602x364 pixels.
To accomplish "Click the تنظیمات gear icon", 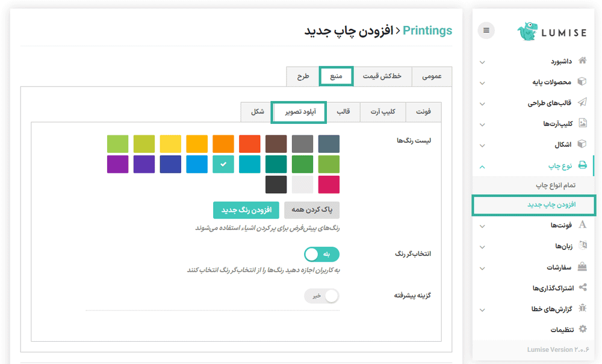I will point(582,329).
